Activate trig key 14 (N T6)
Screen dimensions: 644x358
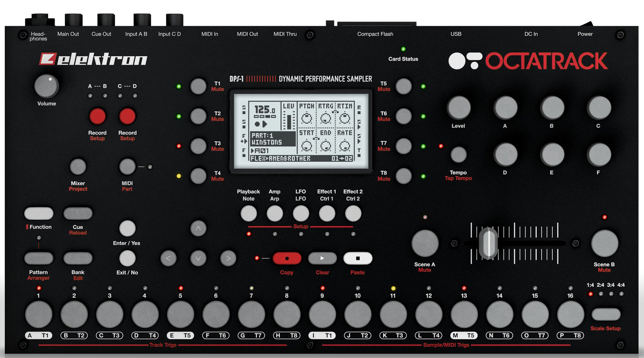click(500, 314)
